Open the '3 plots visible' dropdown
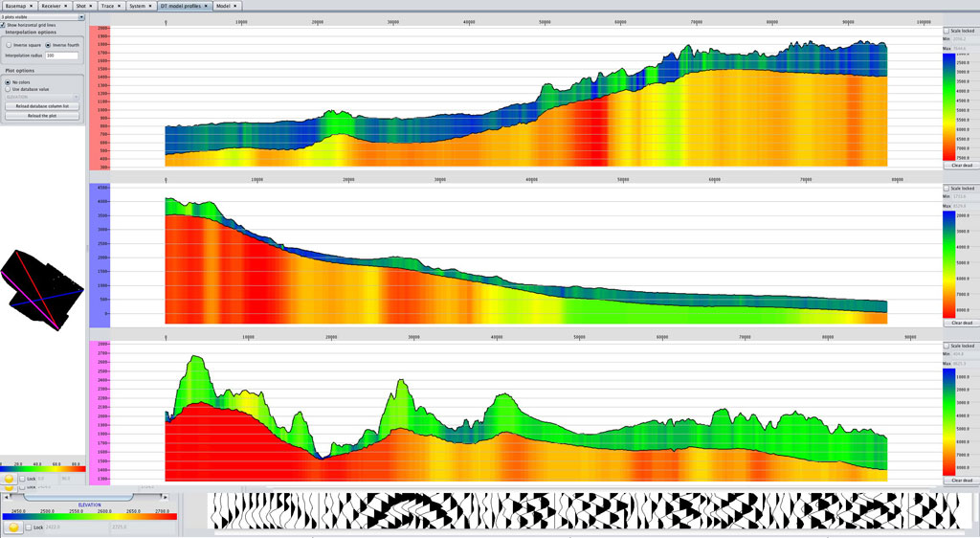Viewport: 980px width, 538px height. [43, 17]
